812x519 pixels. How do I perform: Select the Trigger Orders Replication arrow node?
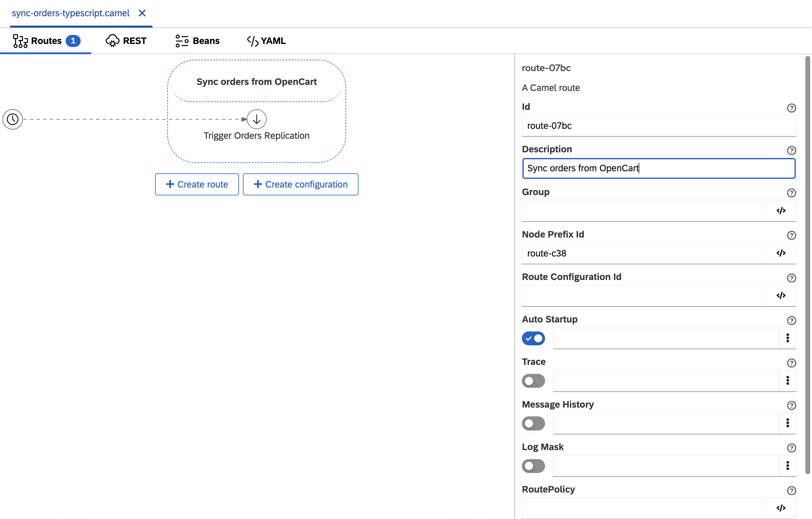[x=257, y=119]
